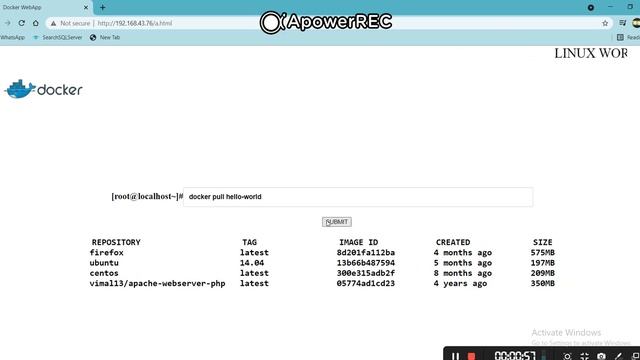The width and height of the screenshot is (640, 360).
Task: Take a screenshot with the camera icon
Action: [601, 356]
